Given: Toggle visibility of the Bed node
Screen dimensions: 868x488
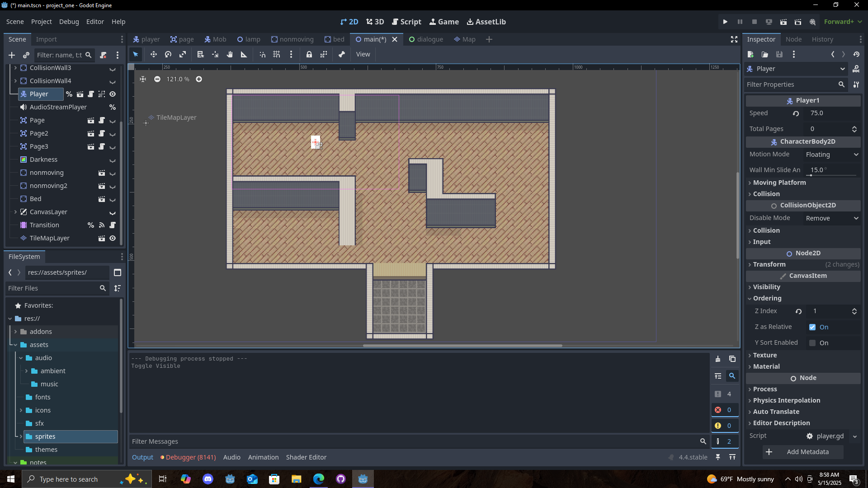Looking at the screenshot, I should pyautogui.click(x=113, y=199).
